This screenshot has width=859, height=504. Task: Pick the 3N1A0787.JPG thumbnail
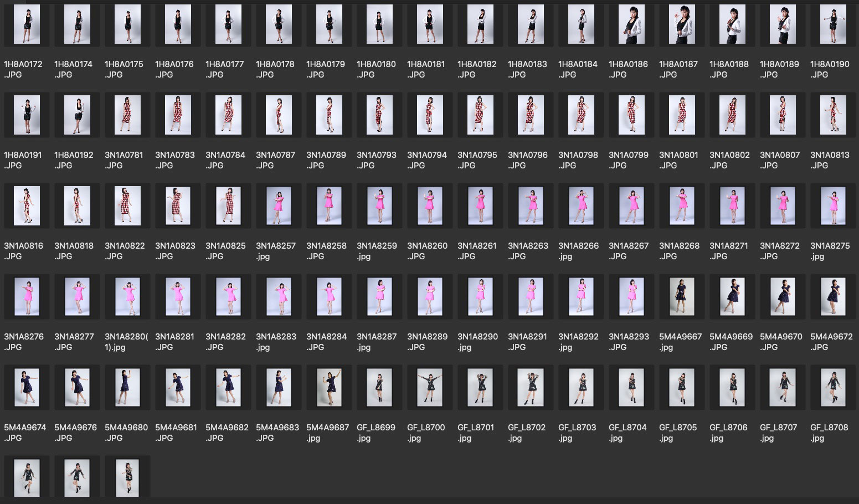point(279,115)
